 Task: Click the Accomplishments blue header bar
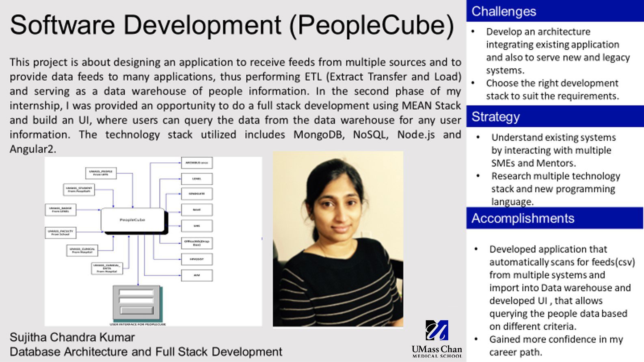(x=555, y=218)
